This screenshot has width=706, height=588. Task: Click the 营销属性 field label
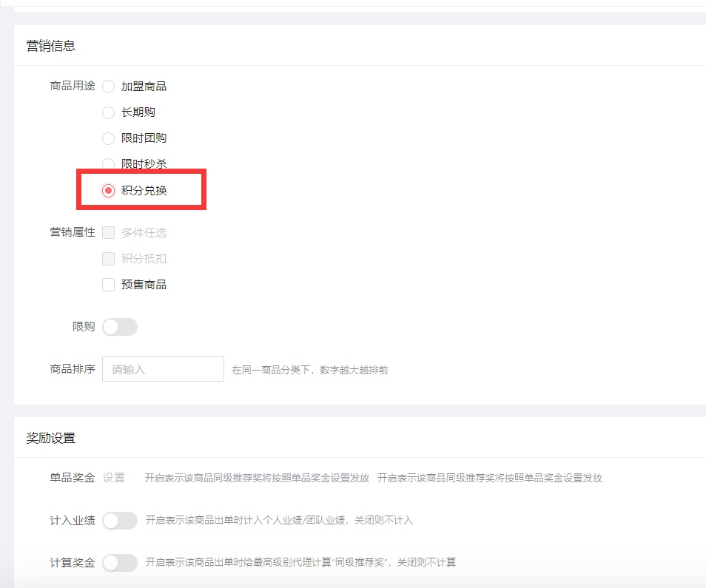coord(73,232)
